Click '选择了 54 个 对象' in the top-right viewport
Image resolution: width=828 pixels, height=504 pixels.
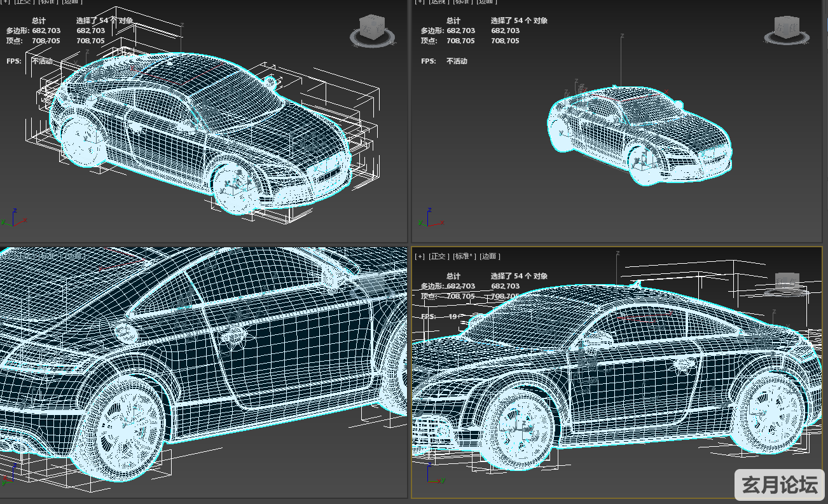tap(519, 20)
